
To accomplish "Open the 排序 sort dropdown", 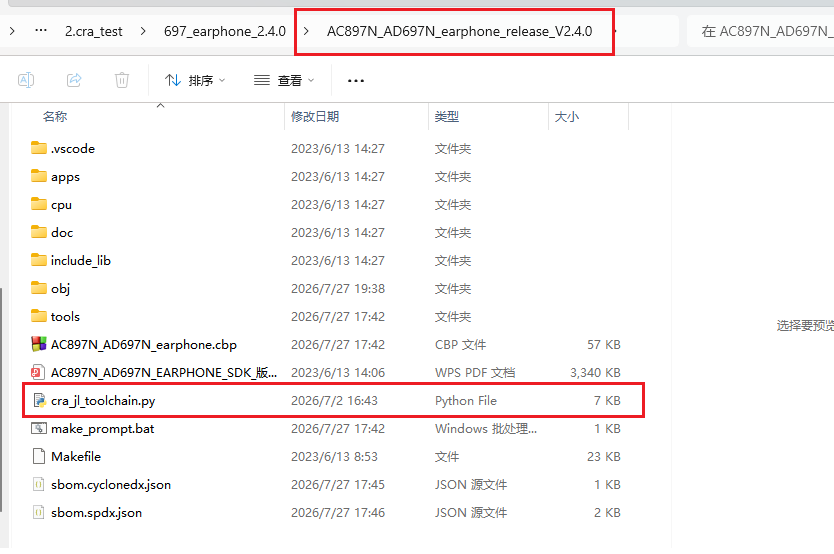I will point(195,80).
